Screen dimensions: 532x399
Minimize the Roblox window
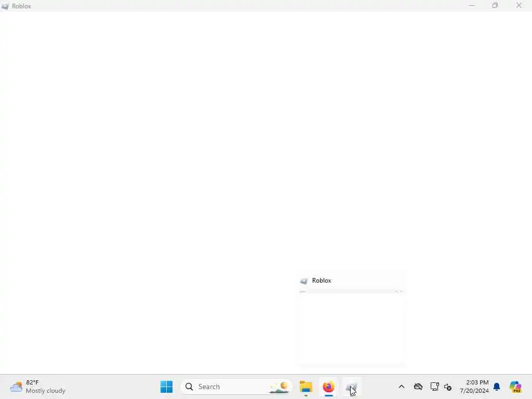pos(472,5)
